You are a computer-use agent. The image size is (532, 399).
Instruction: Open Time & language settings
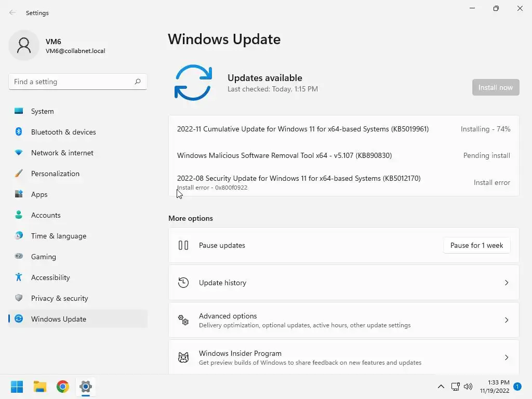[78, 236]
